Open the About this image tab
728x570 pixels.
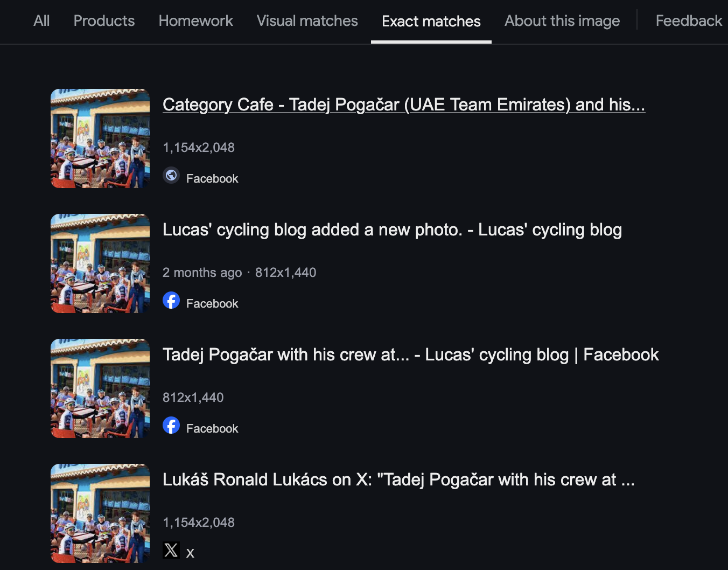click(x=562, y=21)
